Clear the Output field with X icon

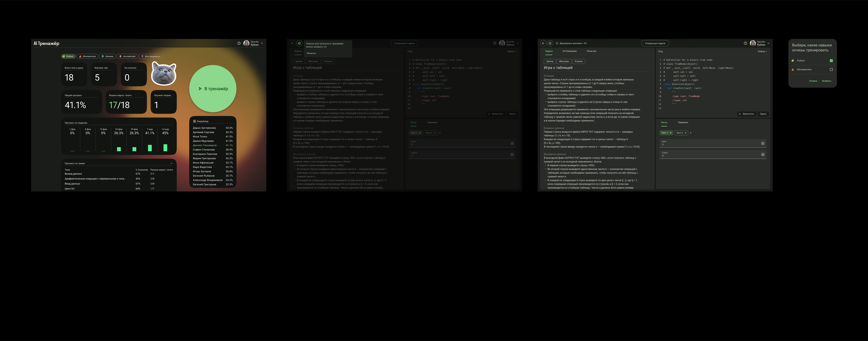(763, 155)
